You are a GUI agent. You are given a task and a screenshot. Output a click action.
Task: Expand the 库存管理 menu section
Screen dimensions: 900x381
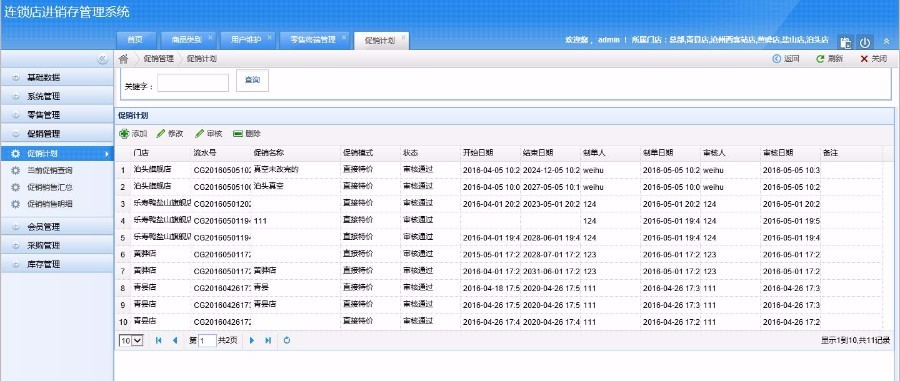(x=57, y=265)
